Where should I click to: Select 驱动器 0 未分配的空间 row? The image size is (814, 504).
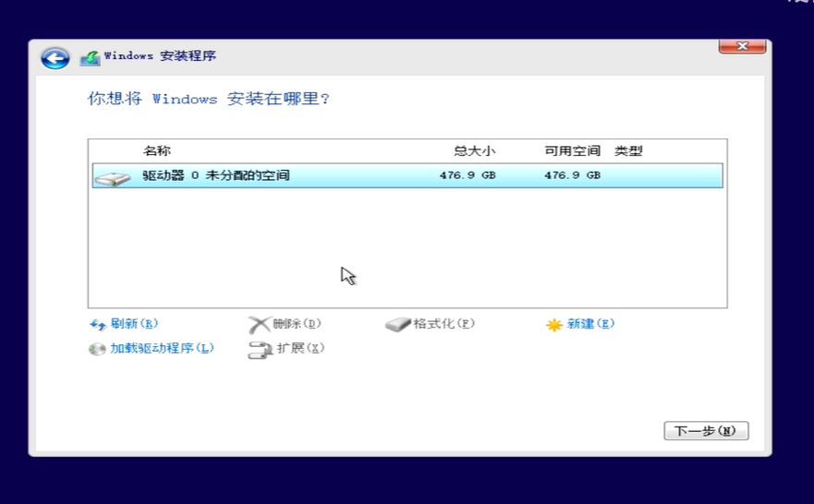(407, 175)
